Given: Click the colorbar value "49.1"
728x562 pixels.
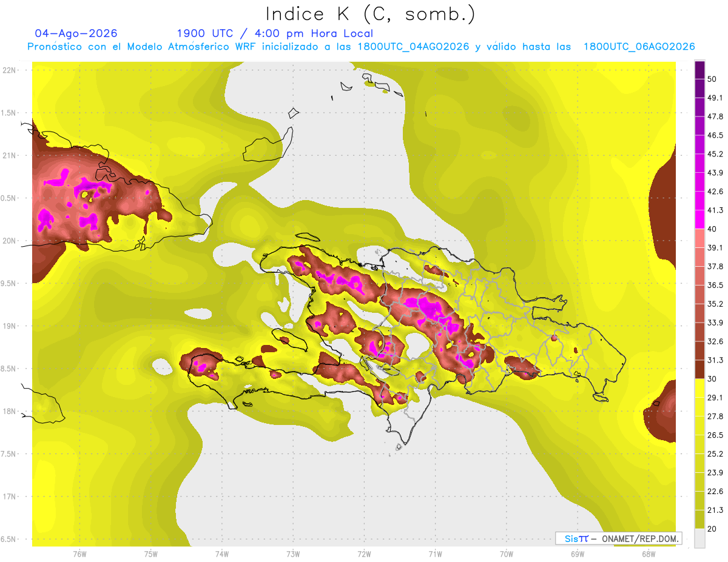Looking at the screenshot, I should click(x=715, y=98).
